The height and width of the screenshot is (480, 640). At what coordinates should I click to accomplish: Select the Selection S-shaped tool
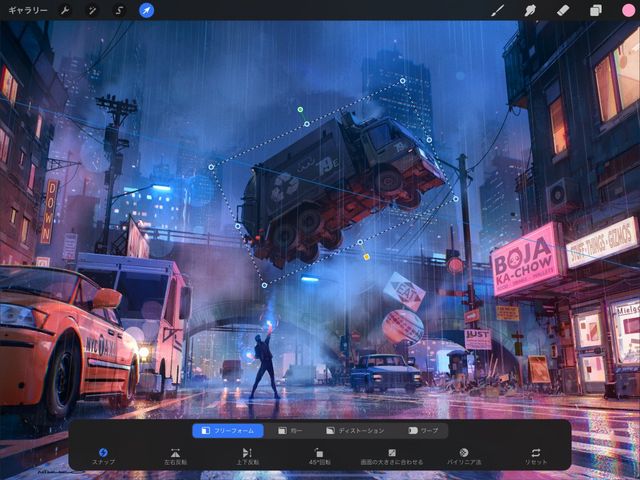(x=119, y=10)
